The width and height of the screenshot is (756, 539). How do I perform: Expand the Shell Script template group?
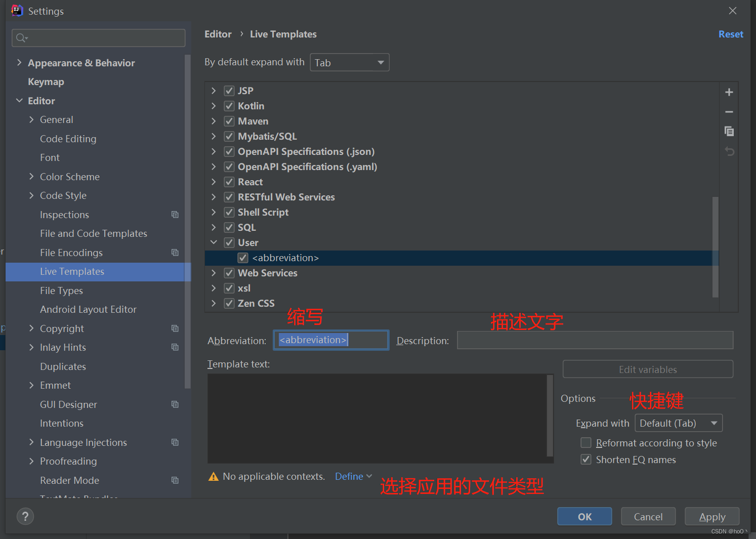(x=214, y=212)
